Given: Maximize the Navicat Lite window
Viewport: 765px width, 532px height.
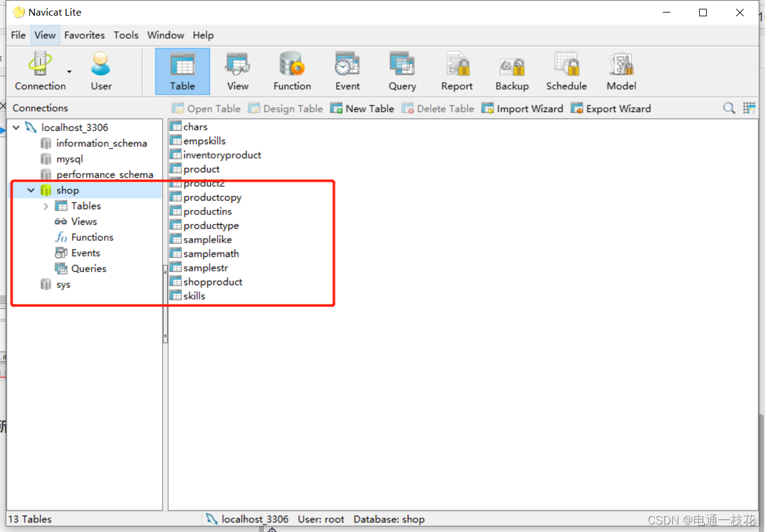Looking at the screenshot, I should [703, 13].
